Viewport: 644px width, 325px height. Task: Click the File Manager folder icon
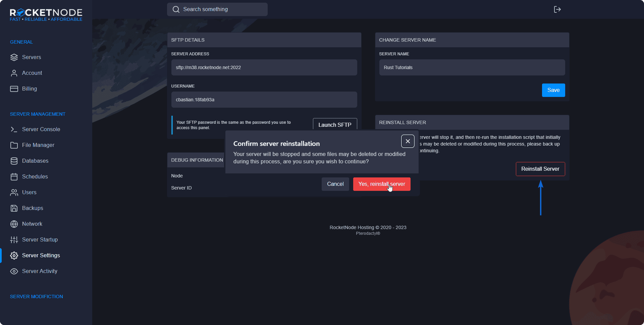[14, 145]
